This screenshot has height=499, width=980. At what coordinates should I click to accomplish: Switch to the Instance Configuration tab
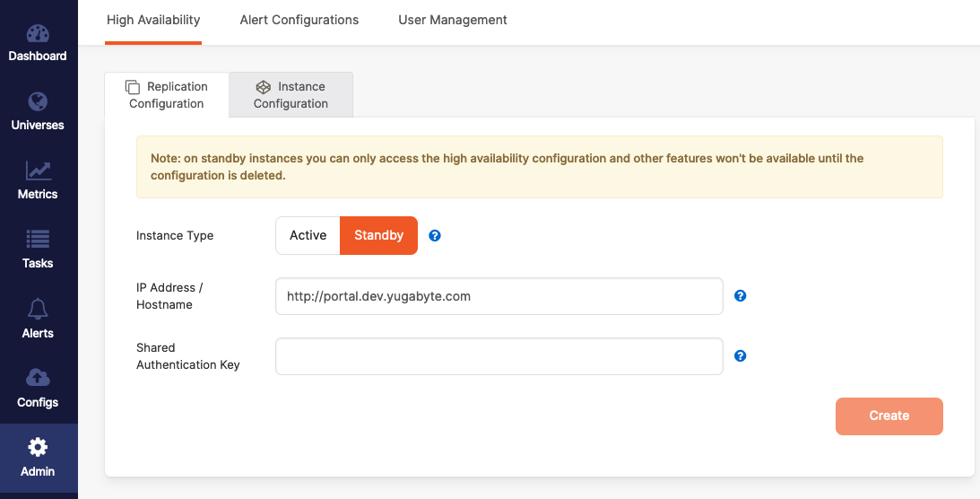point(291,95)
